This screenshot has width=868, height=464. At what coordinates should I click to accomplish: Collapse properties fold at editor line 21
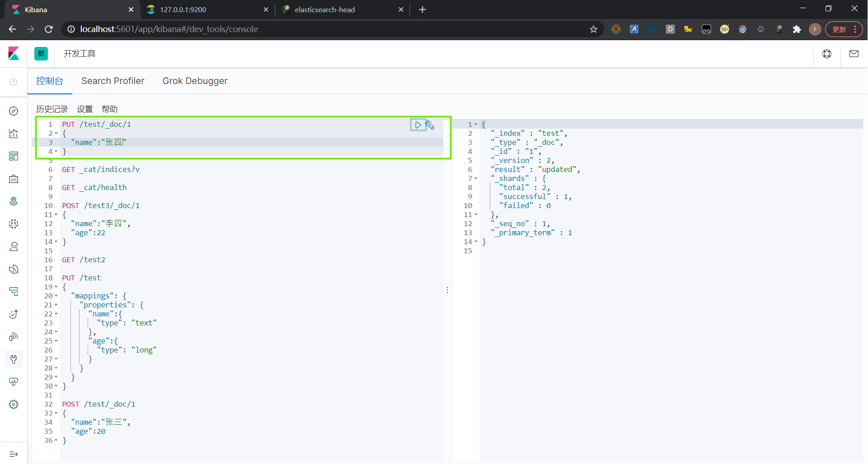[56, 305]
